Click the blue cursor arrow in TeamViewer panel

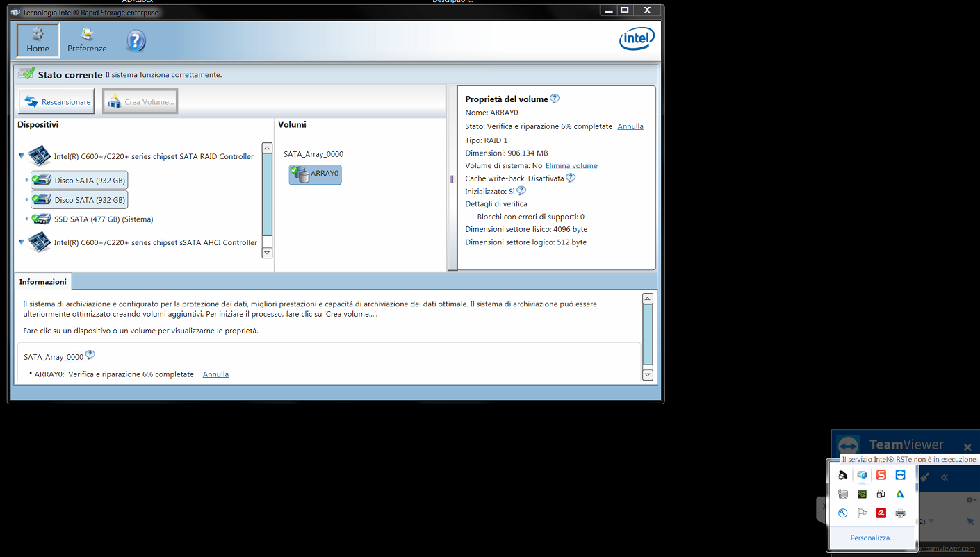pos(970,521)
